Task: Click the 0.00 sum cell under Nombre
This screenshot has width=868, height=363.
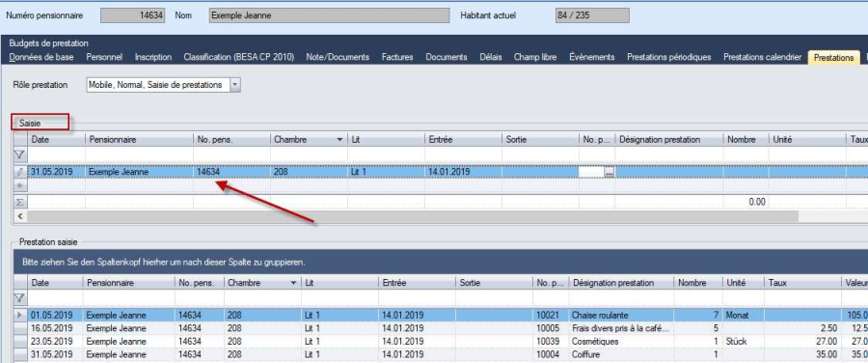Action: click(x=746, y=202)
